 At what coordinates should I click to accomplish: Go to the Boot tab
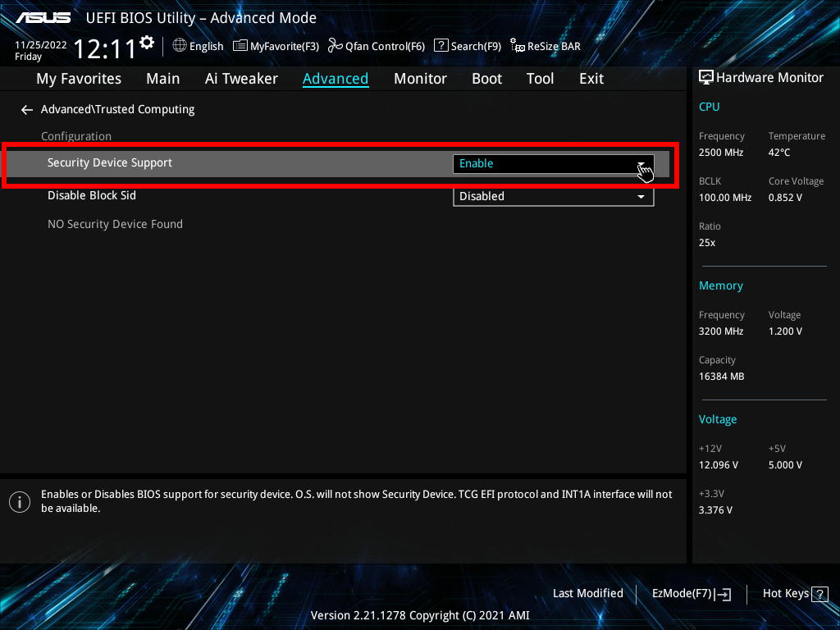click(486, 79)
